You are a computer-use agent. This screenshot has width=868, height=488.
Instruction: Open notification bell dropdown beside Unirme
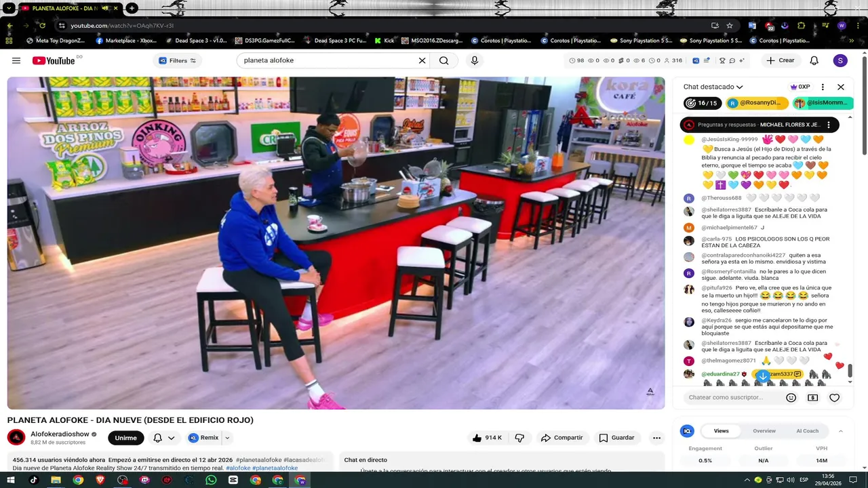(163, 438)
